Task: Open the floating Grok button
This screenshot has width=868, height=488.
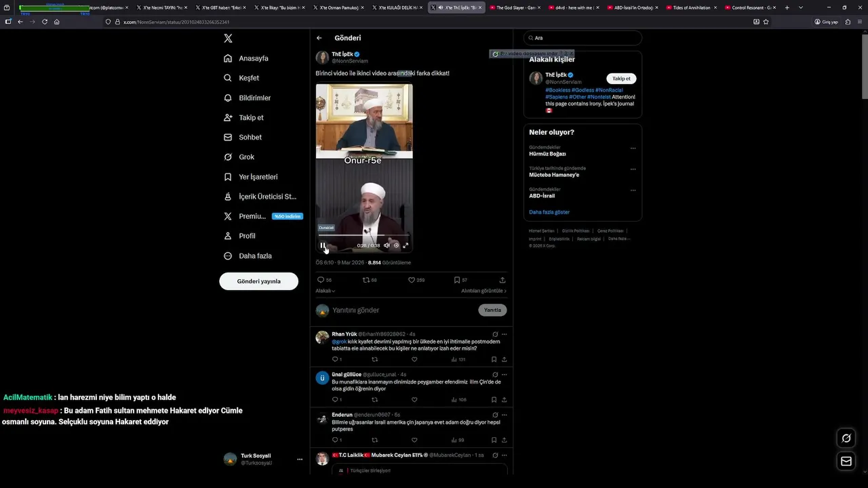Action: tap(846, 439)
